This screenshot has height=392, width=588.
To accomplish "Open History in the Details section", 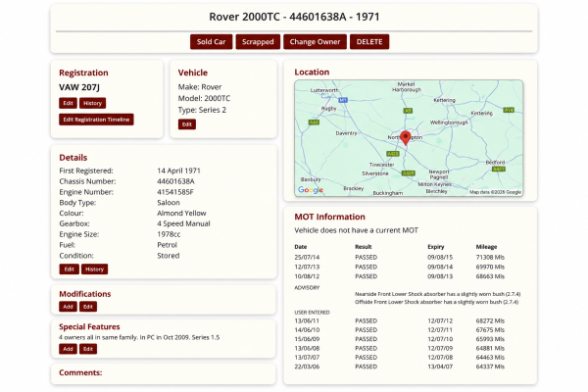I will pyautogui.click(x=94, y=269).
